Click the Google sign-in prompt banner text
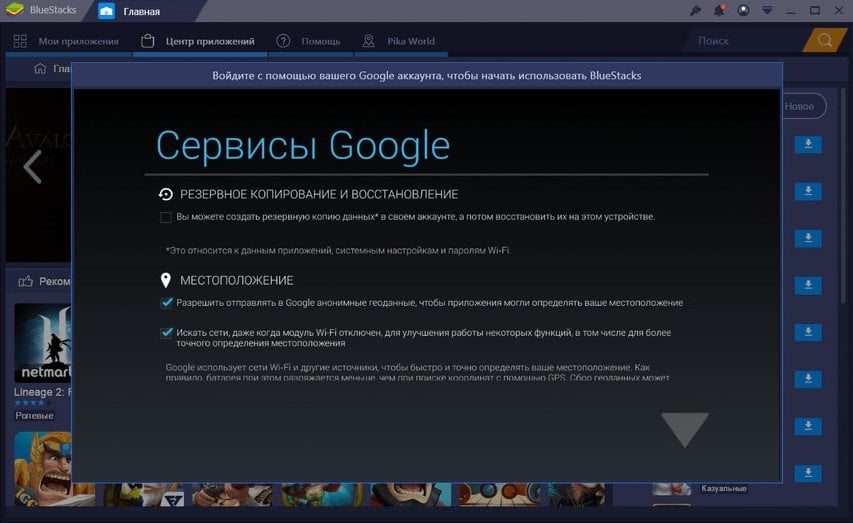The width and height of the screenshot is (853, 523). tap(426, 76)
